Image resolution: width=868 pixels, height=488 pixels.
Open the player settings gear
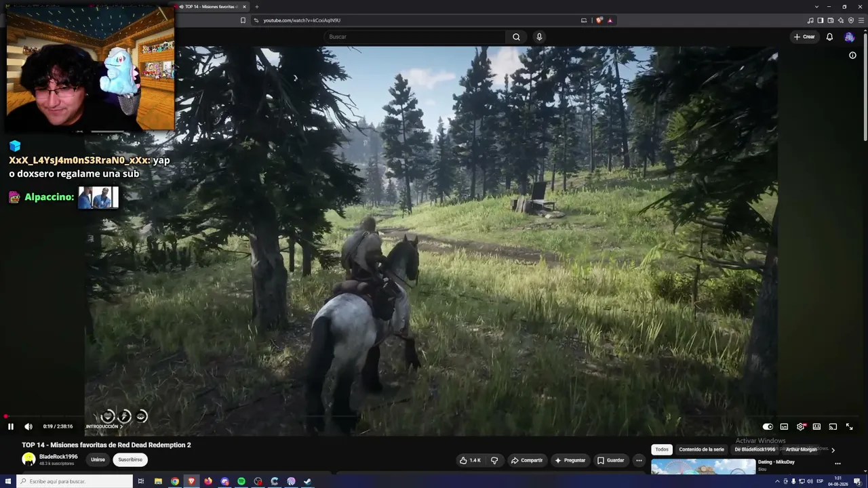(x=800, y=427)
